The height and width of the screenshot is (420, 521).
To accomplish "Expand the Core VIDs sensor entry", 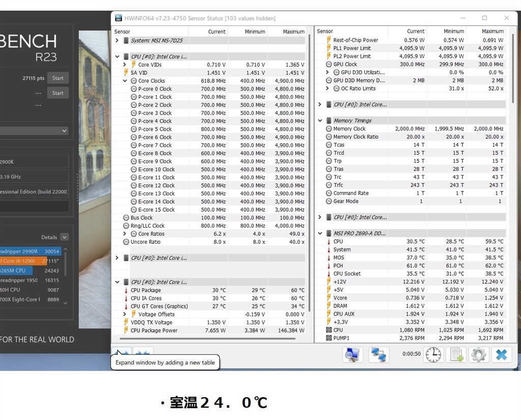I will tap(125, 65).
